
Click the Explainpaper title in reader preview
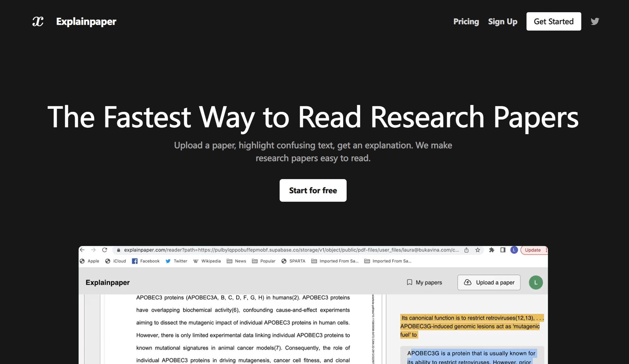108,282
